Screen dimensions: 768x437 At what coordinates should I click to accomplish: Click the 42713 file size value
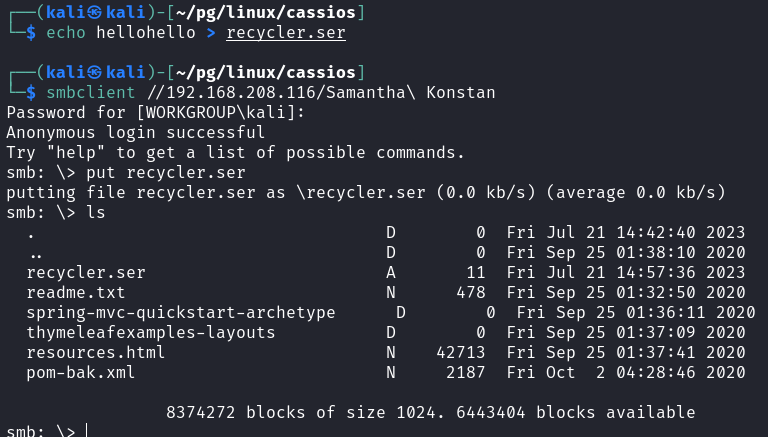coord(461,353)
